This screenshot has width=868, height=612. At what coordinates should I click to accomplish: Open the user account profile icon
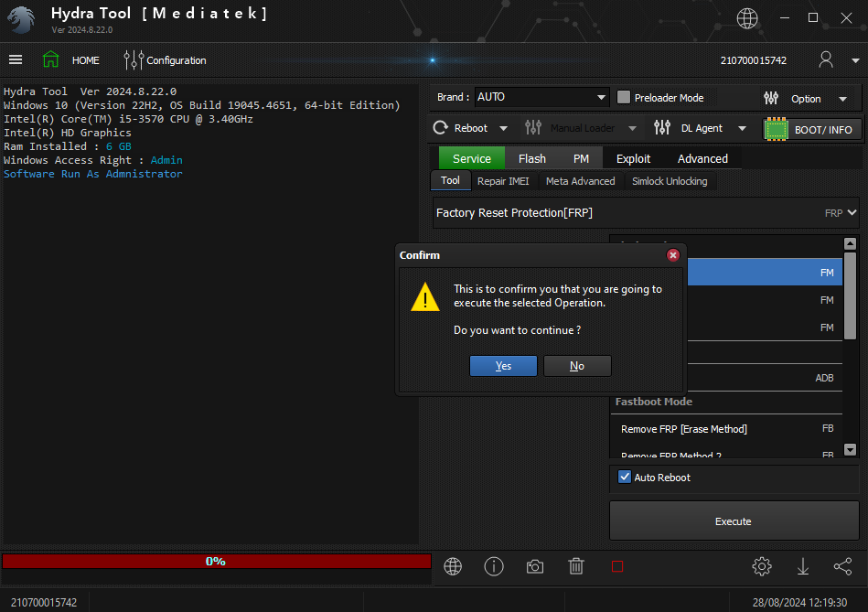(825, 59)
